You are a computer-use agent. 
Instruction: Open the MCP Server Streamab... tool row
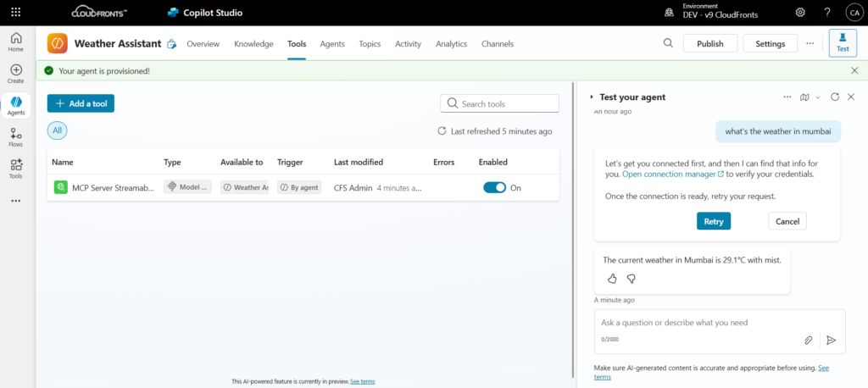pos(303,187)
